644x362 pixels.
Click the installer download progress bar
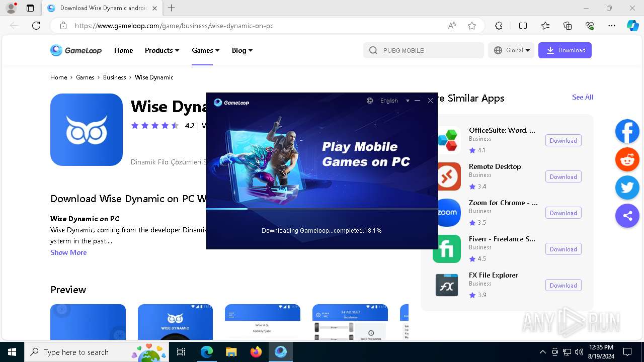click(x=322, y=209)
